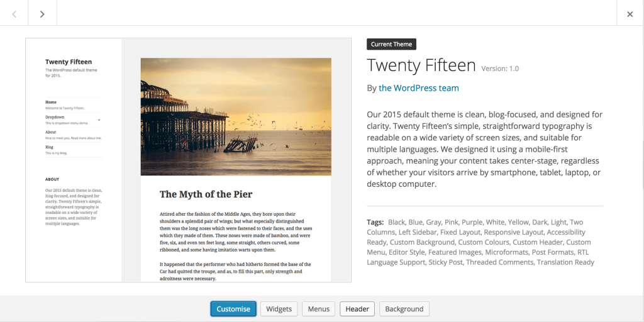Expand the Dropdown menu chevron in preview
Screen dimensions: 644x322
pos(99,119)
